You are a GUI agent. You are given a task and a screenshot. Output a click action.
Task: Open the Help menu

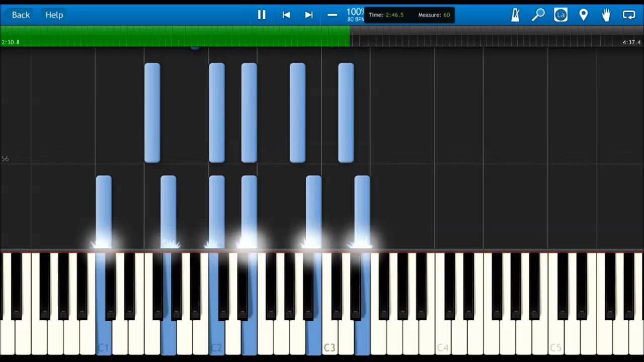tap(54, 15)
